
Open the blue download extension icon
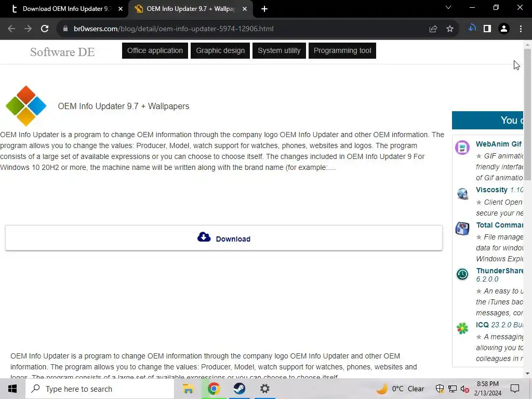472,28
